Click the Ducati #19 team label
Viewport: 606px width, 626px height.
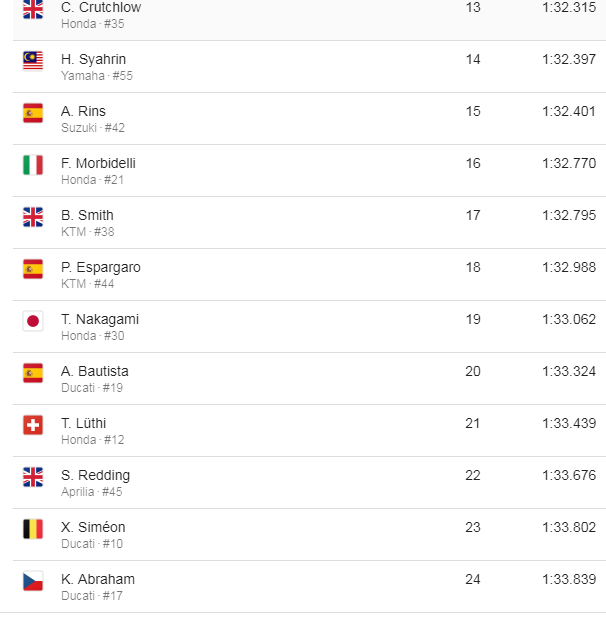[92, 388]
